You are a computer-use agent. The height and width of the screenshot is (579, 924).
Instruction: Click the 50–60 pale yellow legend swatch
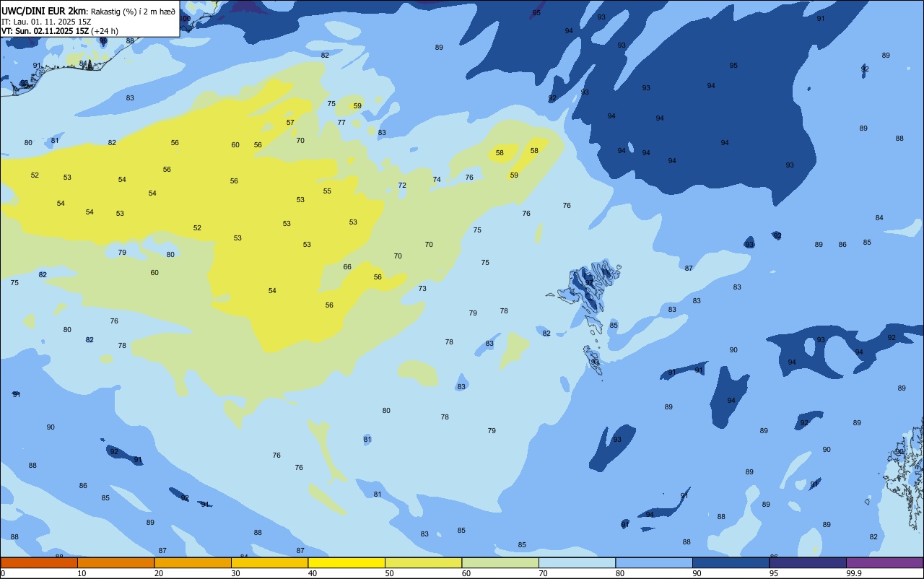(x=423, y=562)
